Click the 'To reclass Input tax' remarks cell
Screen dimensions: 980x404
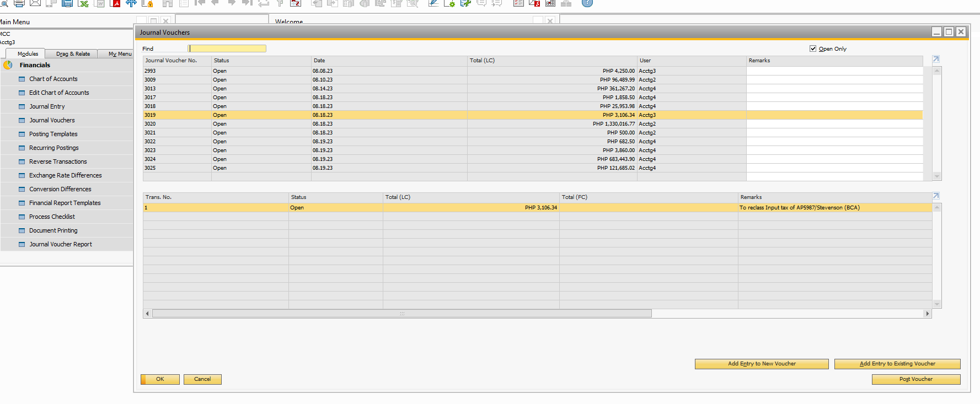(x=835, y=208)
